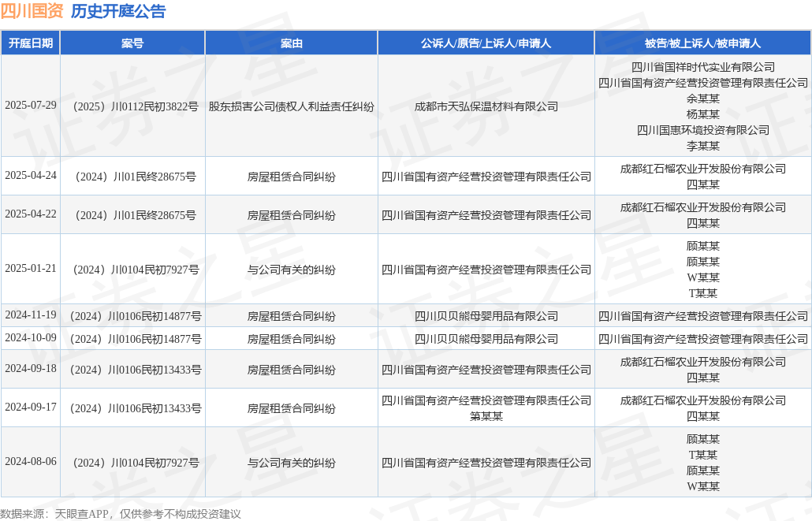Click "与公司有关的纠纷" in the 2024-08-06 row
812x521 pixels.
click(292, 463)
